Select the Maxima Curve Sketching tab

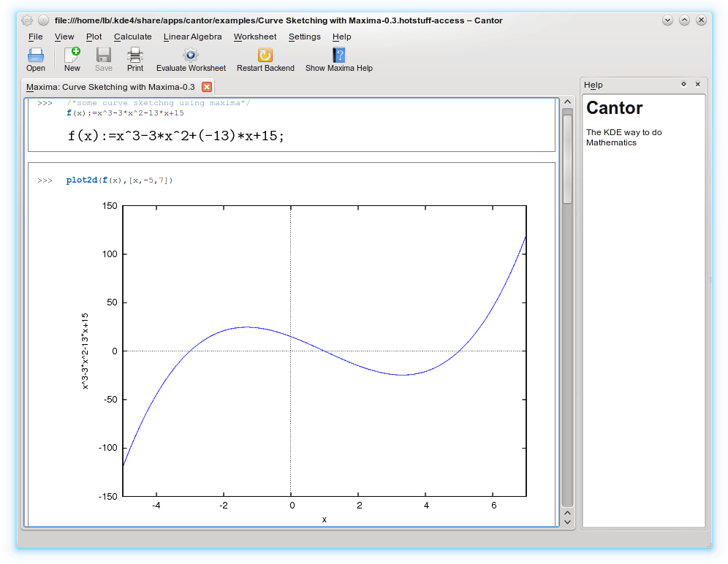point(110,87)
